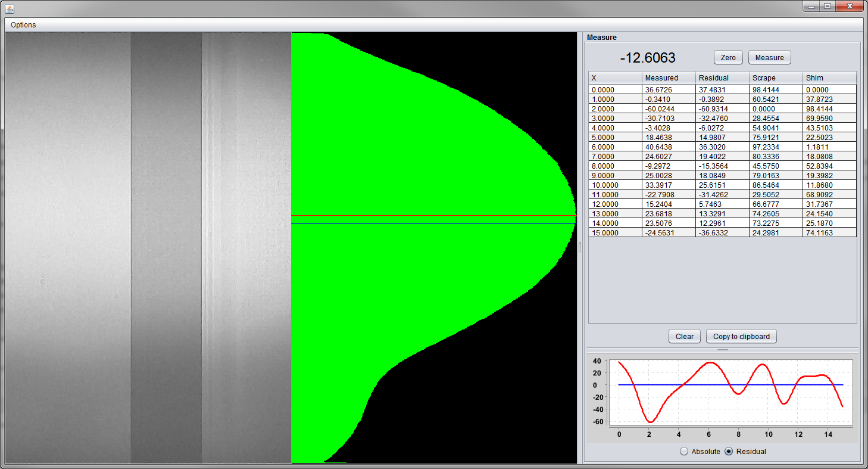Click the Shim column header
Screen dimensions: 868x469
pyautogui.click(x=829, y=78)
